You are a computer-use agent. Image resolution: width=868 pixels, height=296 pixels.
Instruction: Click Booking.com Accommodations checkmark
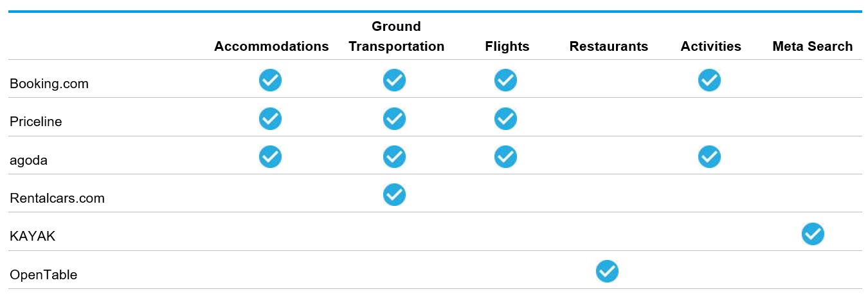coord(270,80)
